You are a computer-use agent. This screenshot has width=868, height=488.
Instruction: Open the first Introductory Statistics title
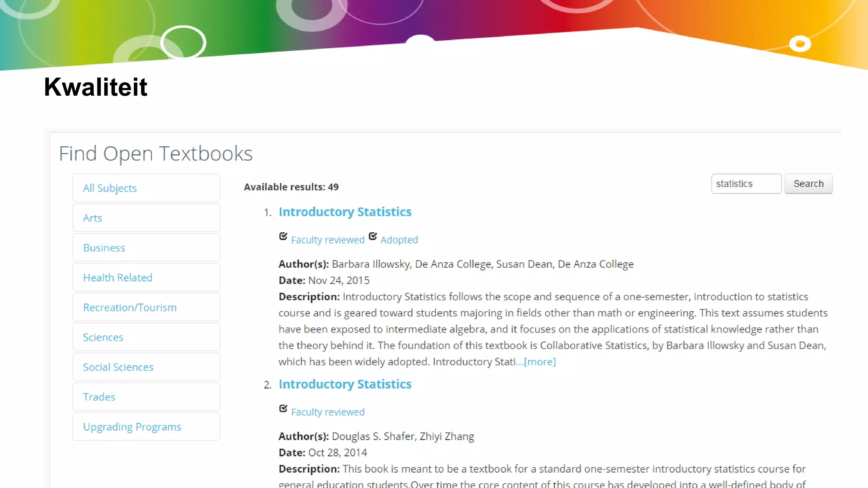345,212
